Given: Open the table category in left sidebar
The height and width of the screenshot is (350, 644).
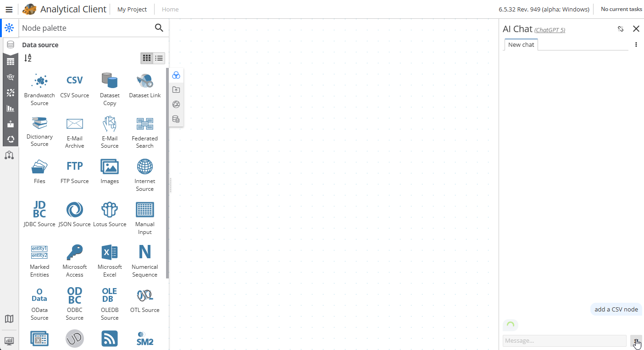Looking at the screenshot, I should click(x=10, y=61).
